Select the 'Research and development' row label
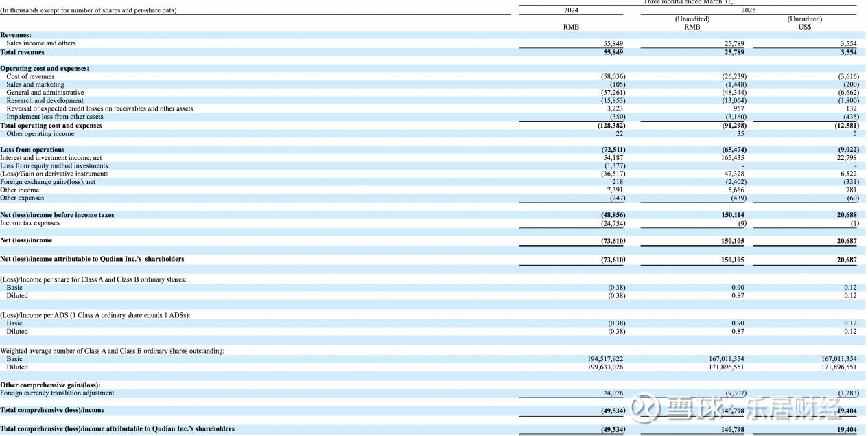 [x=45, y=101]
